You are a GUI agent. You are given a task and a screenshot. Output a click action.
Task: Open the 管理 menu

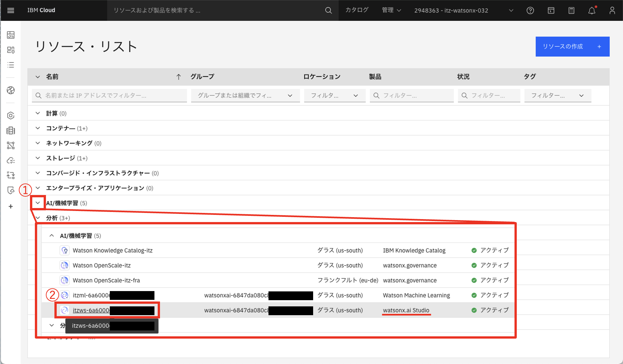point(391,10)
